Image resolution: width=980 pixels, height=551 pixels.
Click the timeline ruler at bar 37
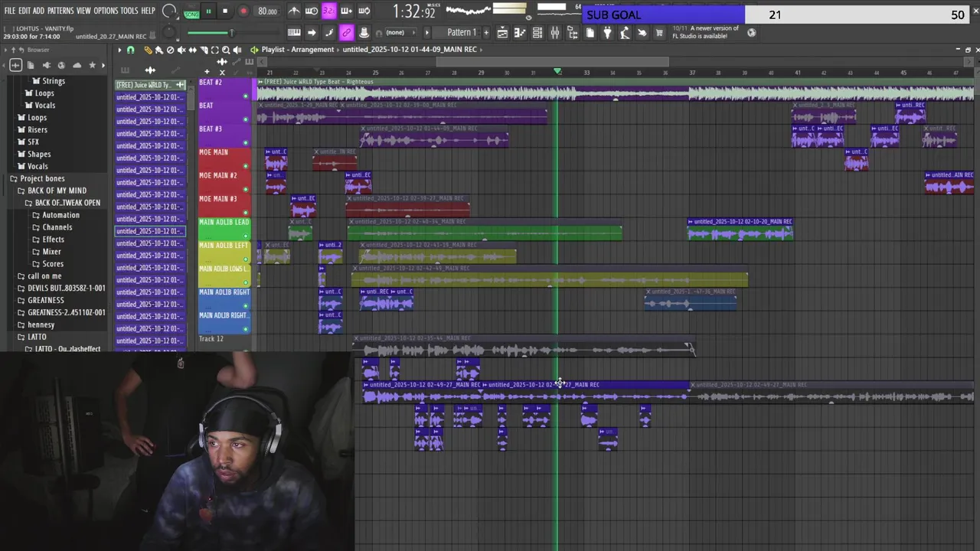point(692,73)
